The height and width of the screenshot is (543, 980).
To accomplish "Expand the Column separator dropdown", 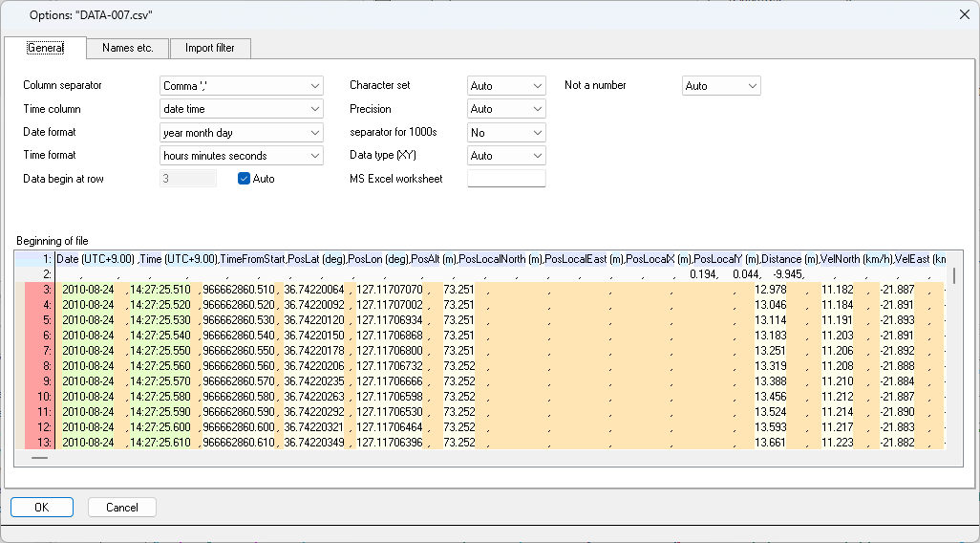I will [242, 86].
